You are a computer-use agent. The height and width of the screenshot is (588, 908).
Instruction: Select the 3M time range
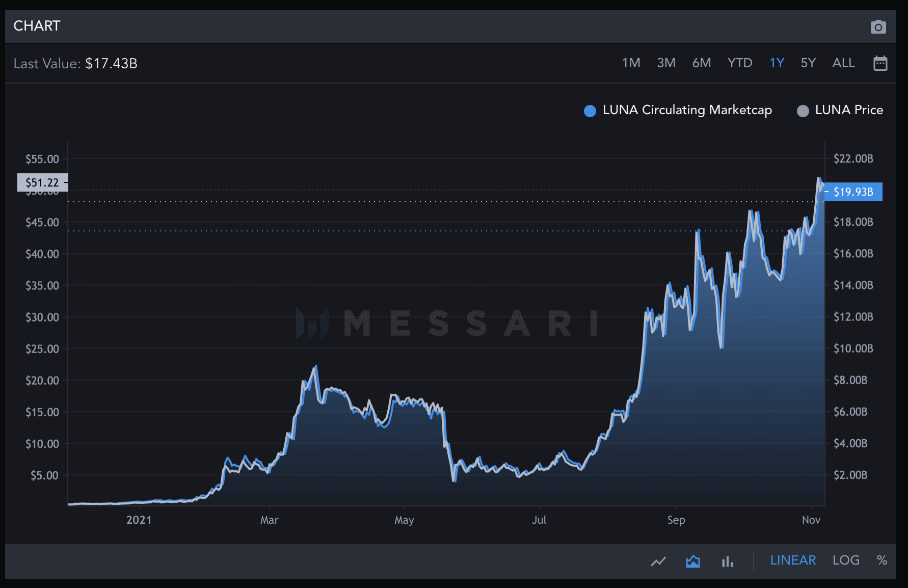pos(666,63)
